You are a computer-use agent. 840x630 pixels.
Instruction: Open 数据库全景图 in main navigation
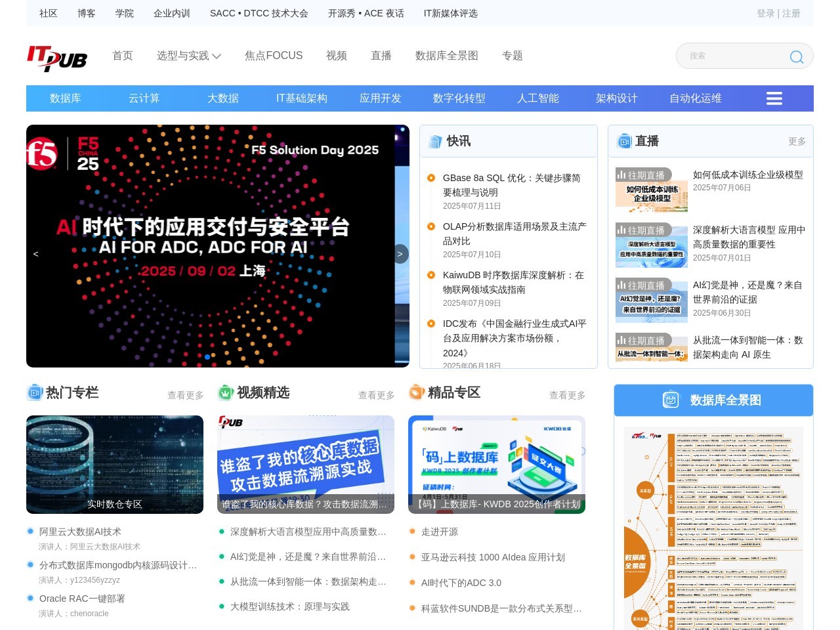click(447, 56)
